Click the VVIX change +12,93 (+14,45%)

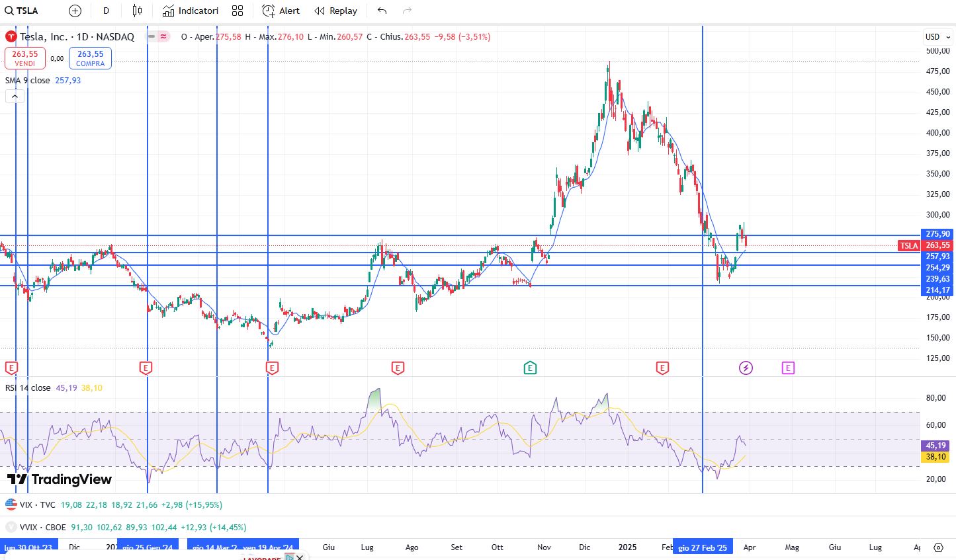coord(214,528)
